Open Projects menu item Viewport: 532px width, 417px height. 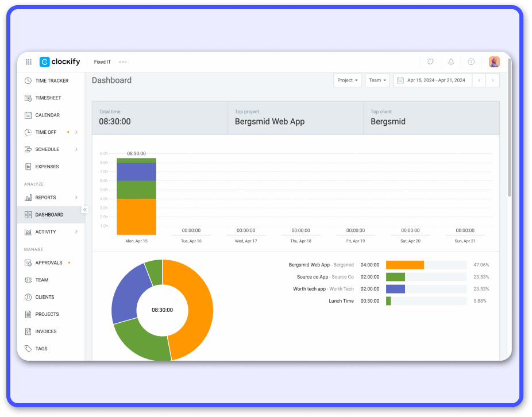click(51, 314)
